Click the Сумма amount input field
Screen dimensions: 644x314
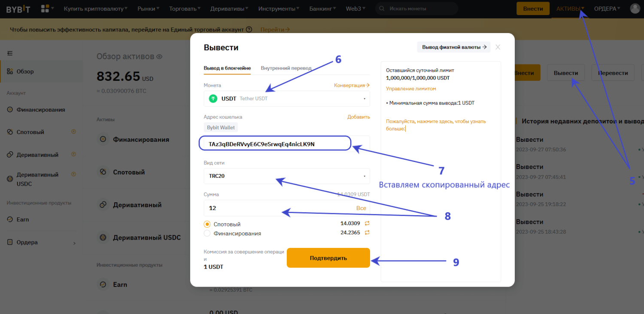tap(287, 208)
